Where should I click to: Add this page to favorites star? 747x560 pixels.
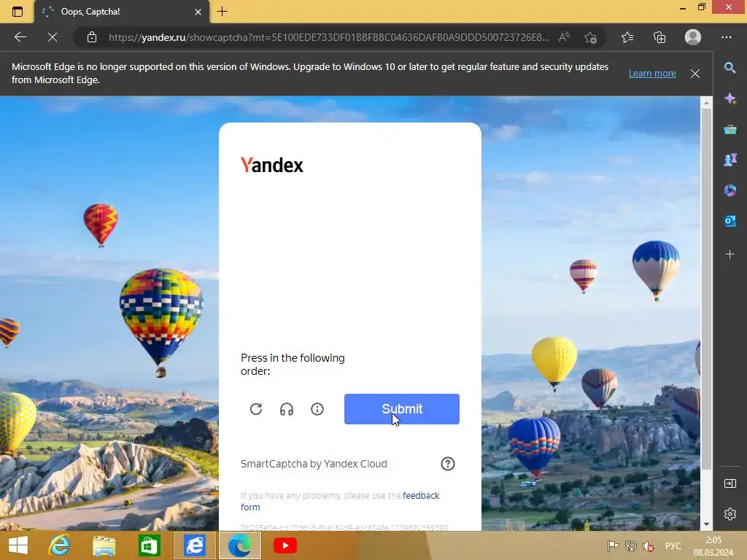point(591,37)
